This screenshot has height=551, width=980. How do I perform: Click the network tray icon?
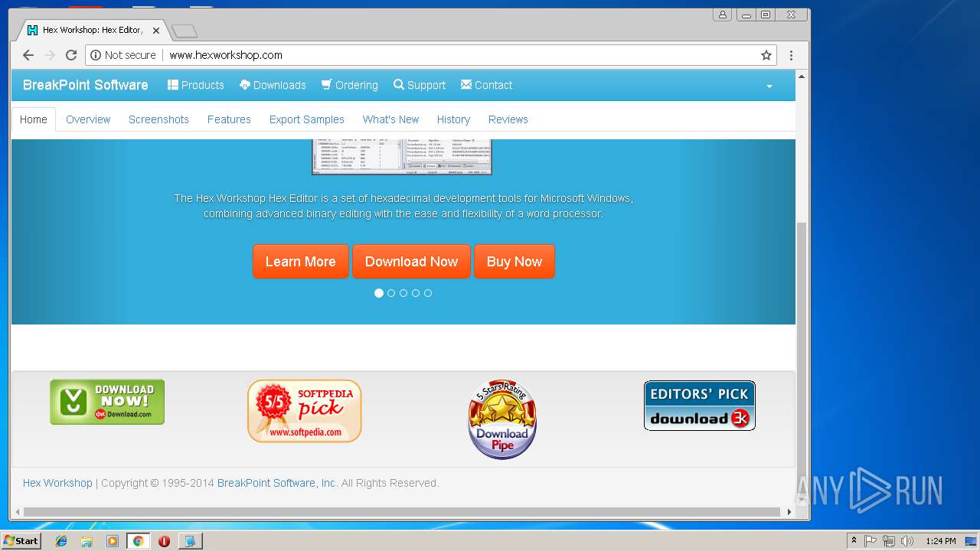[889, 541]
